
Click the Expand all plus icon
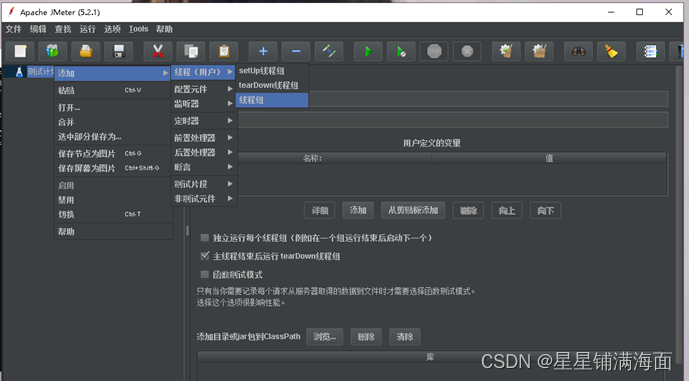(263, 51)
